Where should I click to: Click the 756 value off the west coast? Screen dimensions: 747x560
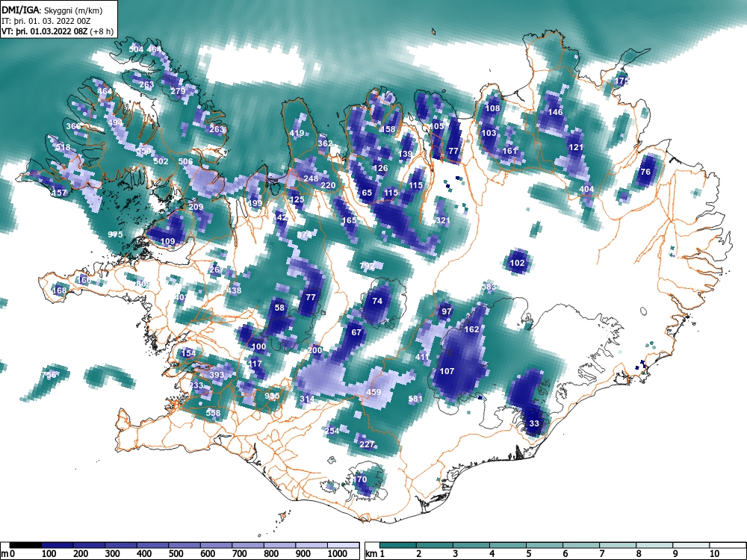pyautogui.click(x=48, y=375)
